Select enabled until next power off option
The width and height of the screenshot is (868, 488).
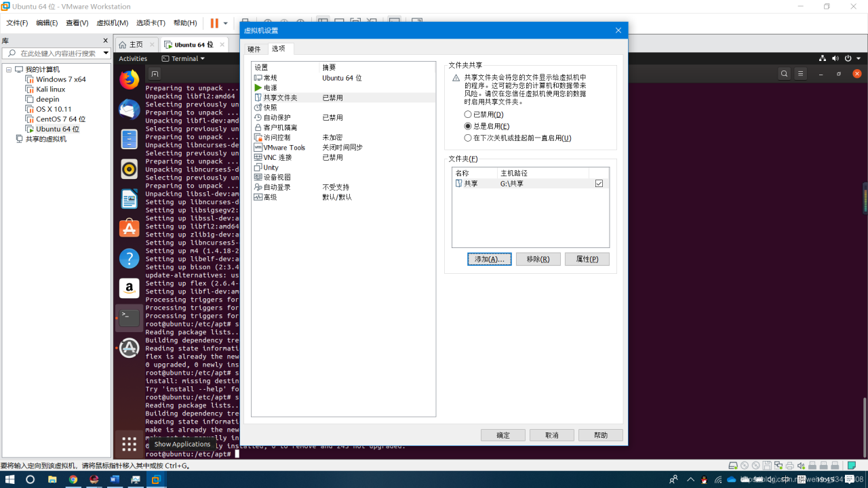point(468,138)
